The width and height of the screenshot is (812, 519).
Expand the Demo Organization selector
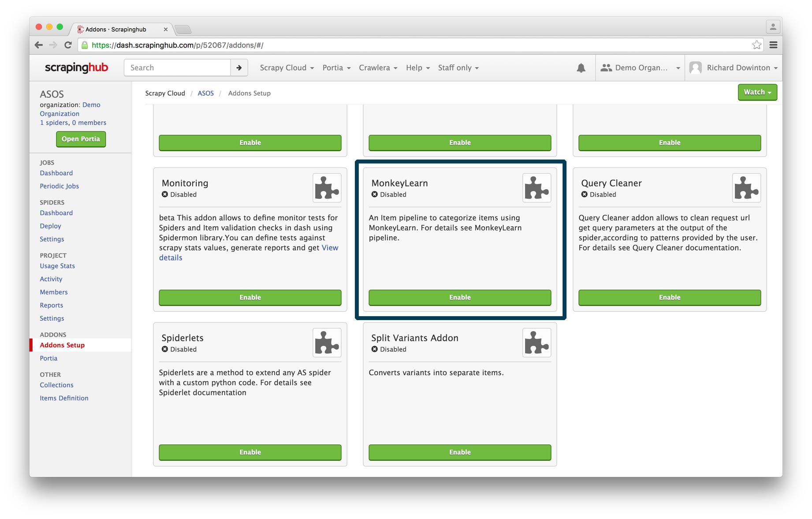tap(640, 68)
